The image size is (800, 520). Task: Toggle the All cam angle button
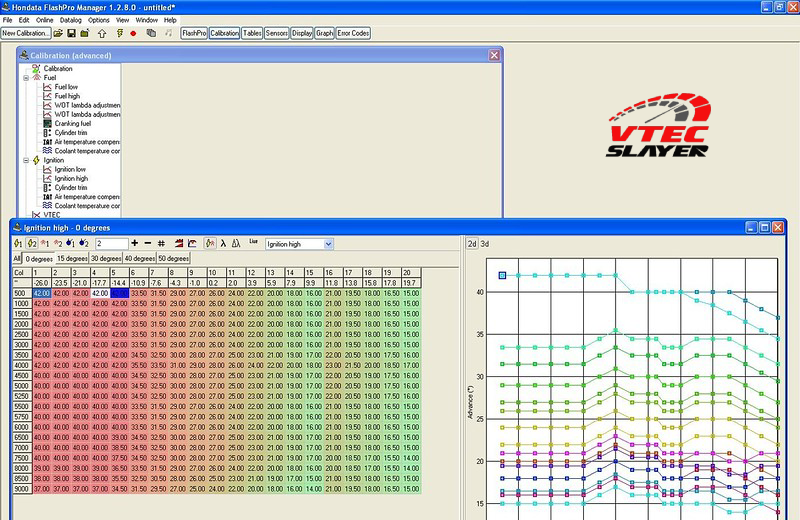click(x=17, y=258)
